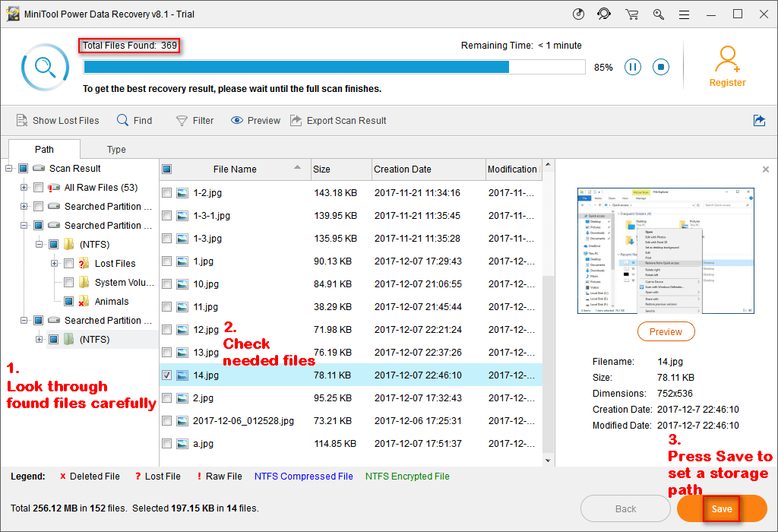This screenshot has height=532, width=778.
Task: Check the Lost Files folder checkbox
Action: pos(69,264)
